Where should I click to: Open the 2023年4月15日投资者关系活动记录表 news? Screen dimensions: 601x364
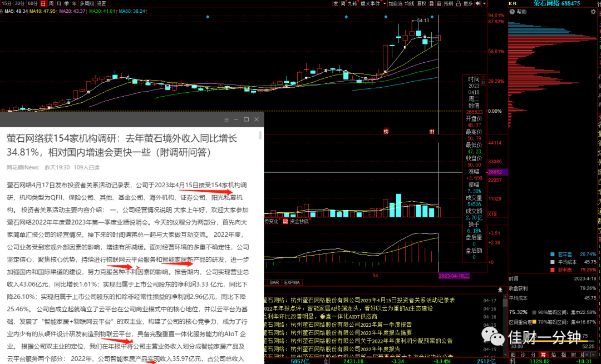click(x=359, y=301)
